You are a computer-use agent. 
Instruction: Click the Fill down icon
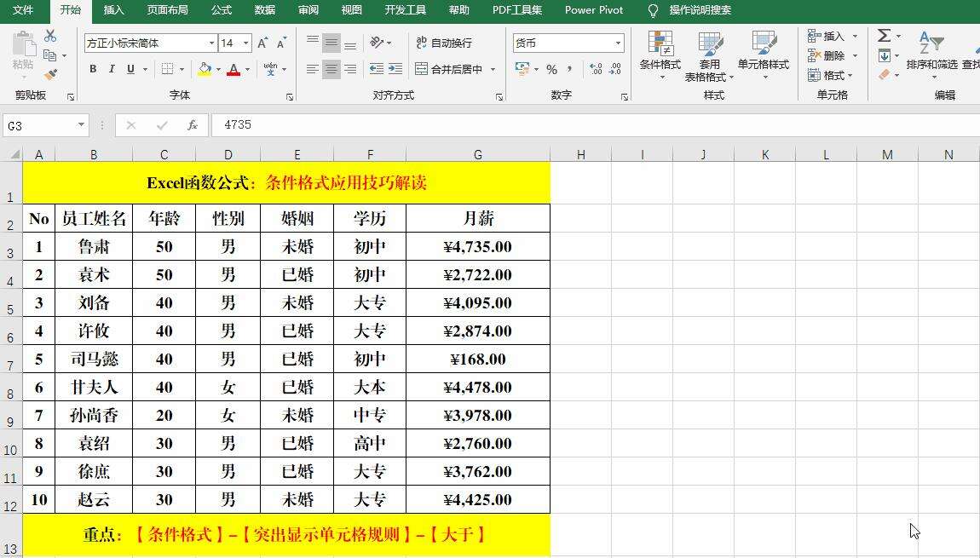tap(884, 55)
